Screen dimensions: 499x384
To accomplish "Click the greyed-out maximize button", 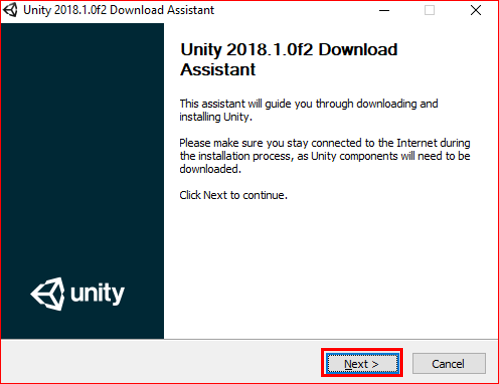I will (x=429, y=10).
